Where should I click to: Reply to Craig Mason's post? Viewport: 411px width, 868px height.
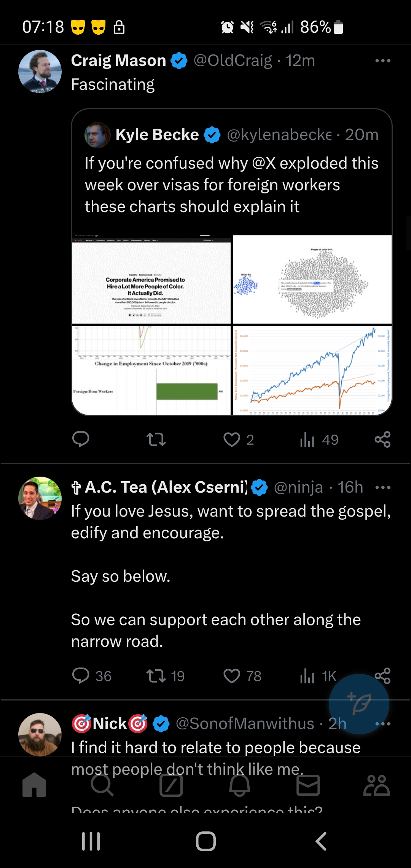[81, 439]
